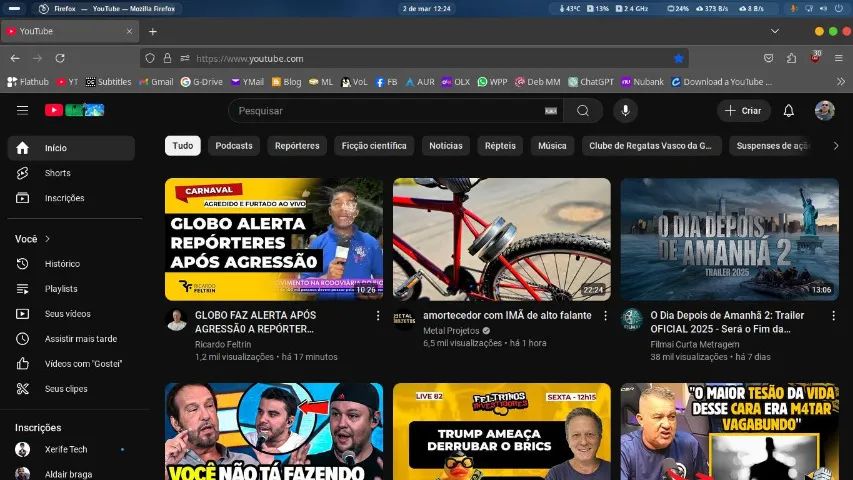Open the Trump ameaça derrubar BRICS thumbnail
This screenshot has height=480, width=853.
click(502, 432)
